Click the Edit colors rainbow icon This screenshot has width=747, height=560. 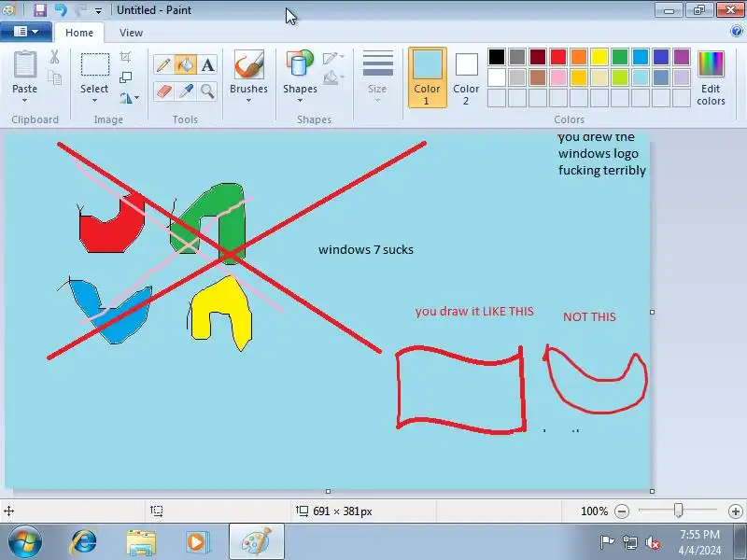click(711, 63)
